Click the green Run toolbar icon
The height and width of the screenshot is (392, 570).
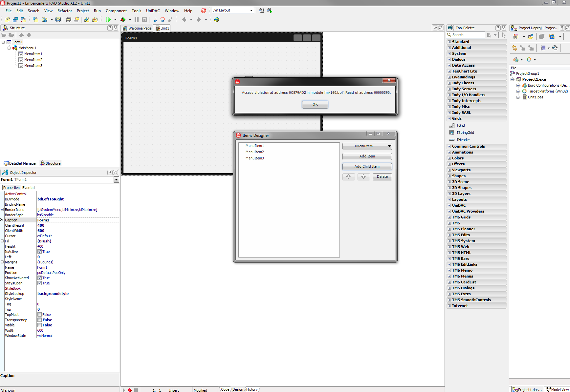[108, 20]
